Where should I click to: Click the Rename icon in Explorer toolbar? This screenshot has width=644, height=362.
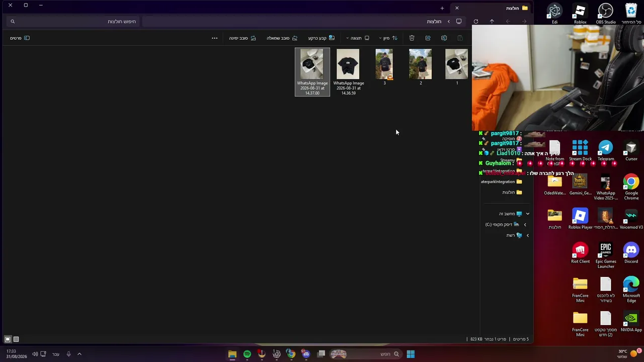(444, 38)
